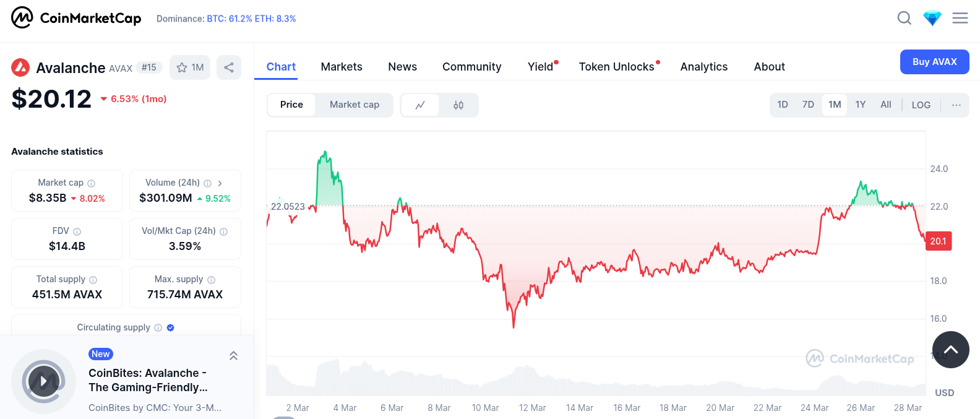
Task: Click the Market cap info icon
Action: pos(92,183)
